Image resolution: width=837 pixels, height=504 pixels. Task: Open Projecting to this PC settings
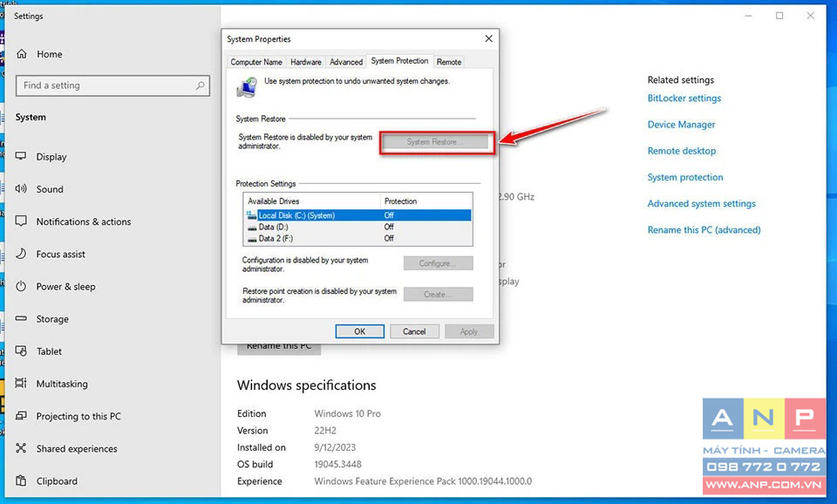78,417
